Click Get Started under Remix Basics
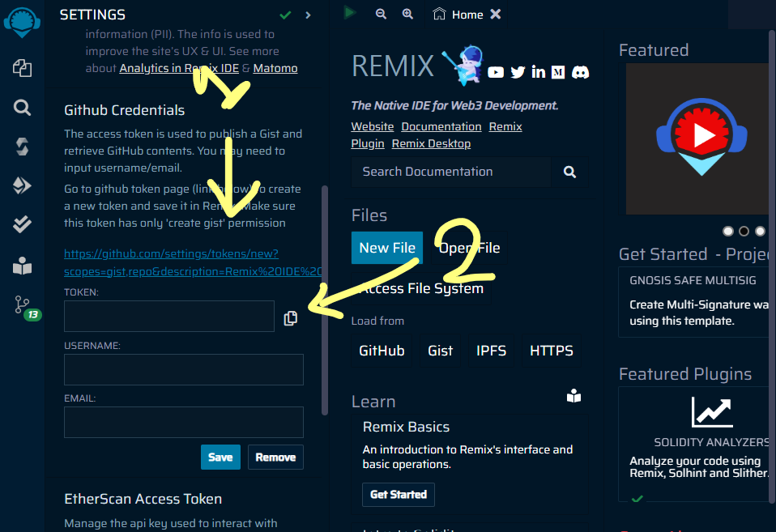Image resolution: width=776 pixels, height=532 pixels. (x=399, y=495)
